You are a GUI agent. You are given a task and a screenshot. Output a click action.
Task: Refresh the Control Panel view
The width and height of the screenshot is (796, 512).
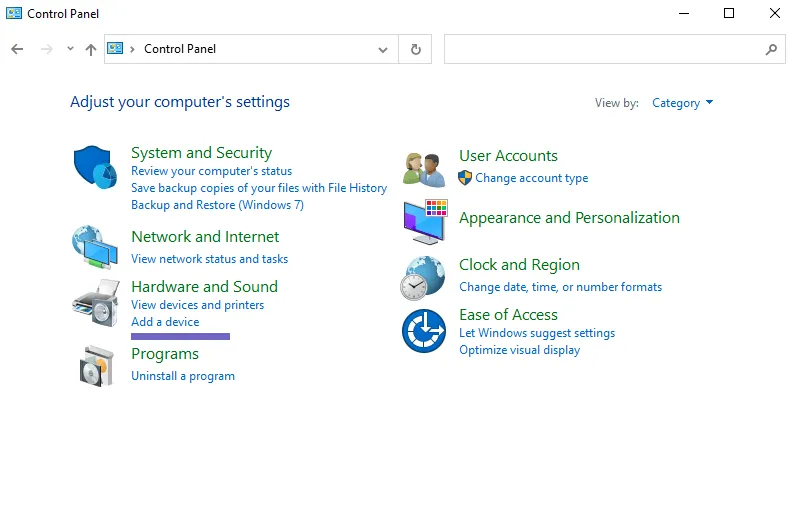pos(415,49)
